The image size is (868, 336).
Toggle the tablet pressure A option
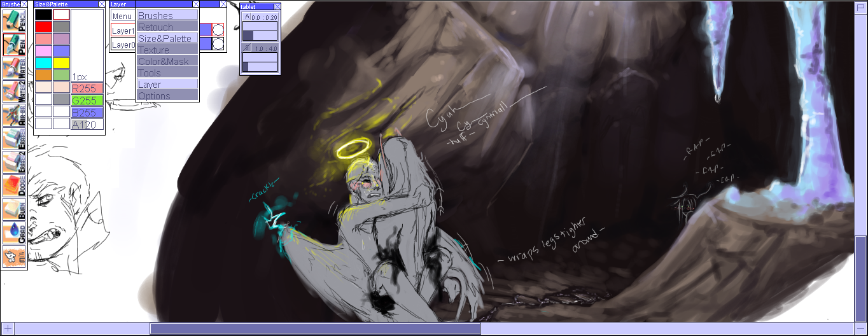tap(248, 17)
